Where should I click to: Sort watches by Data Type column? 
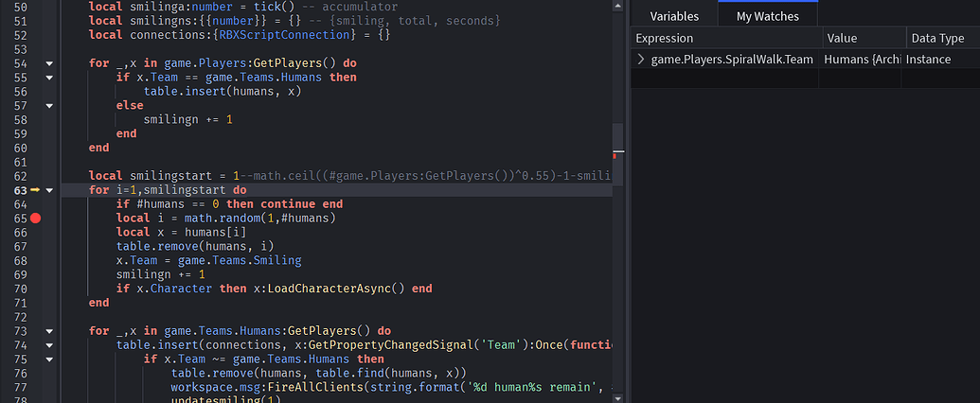(x=943, y=38)
